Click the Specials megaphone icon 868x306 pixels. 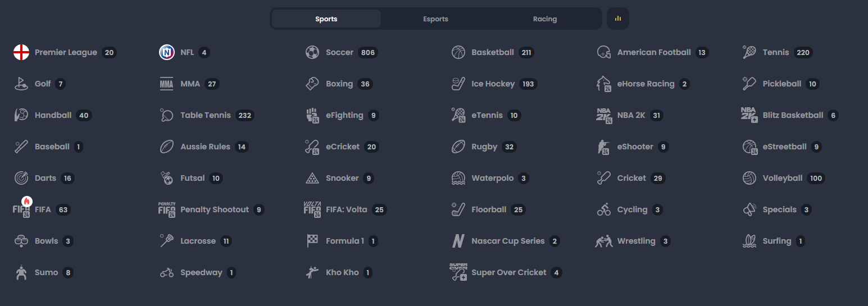click(x=749, y=209)
